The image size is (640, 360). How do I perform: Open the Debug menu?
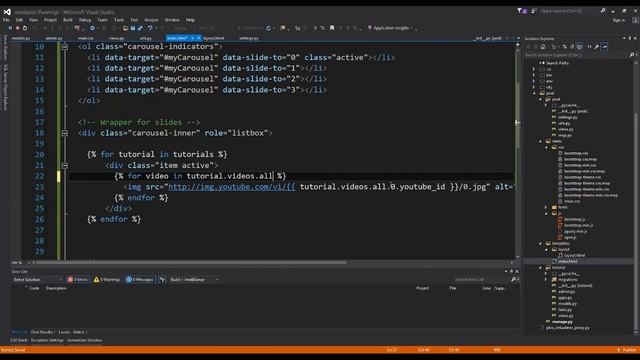[x=85, y=20]
